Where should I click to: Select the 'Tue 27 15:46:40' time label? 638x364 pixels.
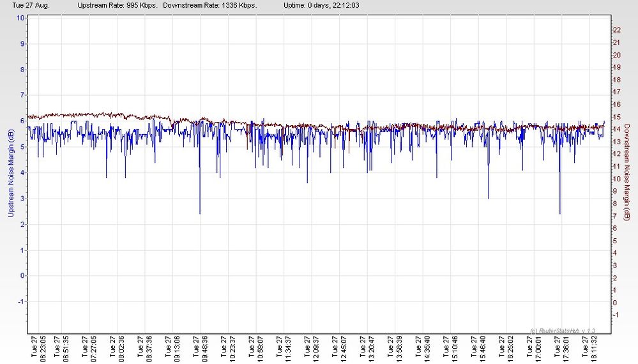[x=478, y=349]
